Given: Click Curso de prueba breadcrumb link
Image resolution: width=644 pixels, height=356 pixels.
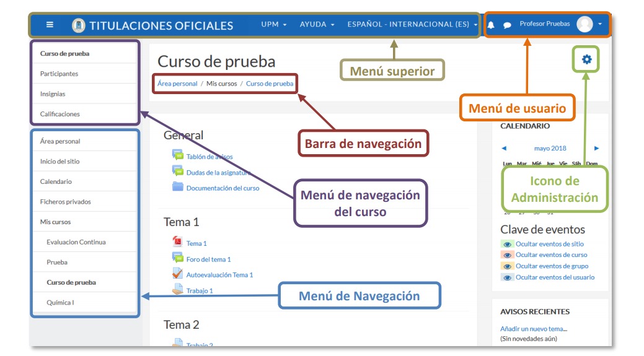Looking at the screenshot, I should (x=270, y=84).
